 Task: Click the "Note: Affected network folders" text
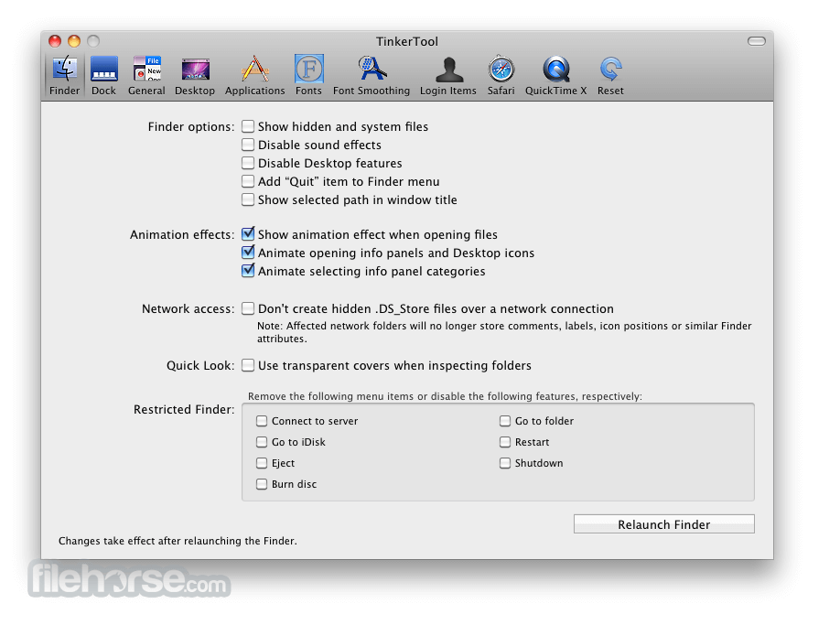click(x=504, y=332)
